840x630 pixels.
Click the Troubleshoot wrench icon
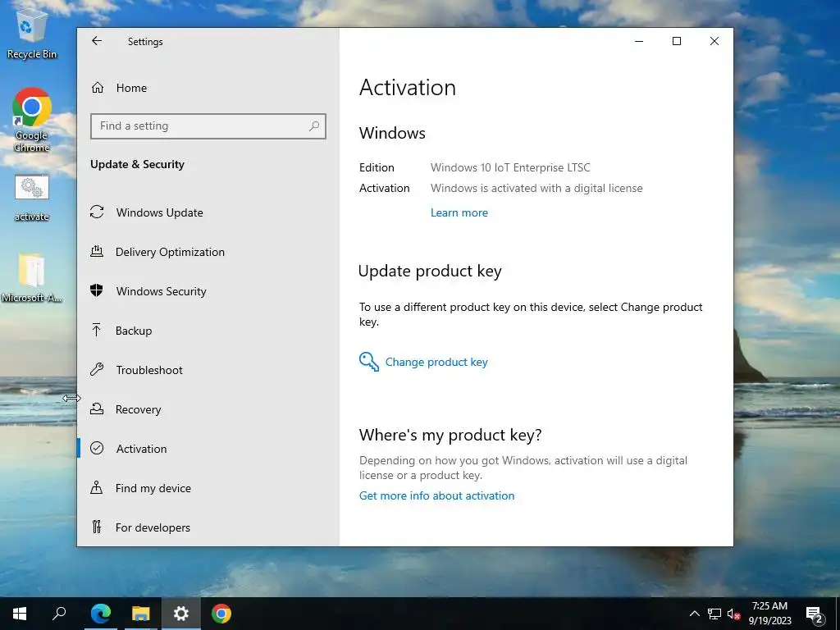tap(97, 369)
